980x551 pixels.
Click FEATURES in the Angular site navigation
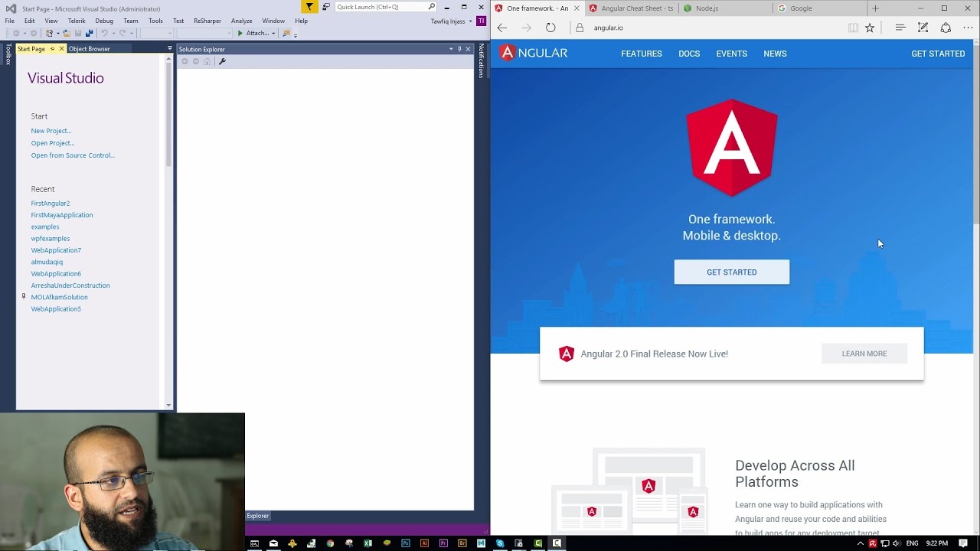click(642, 54)
